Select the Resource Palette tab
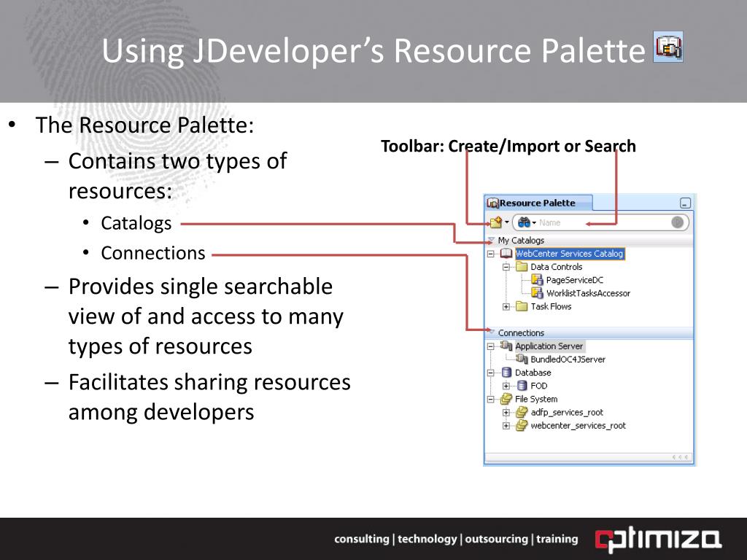 pos(538,203)
